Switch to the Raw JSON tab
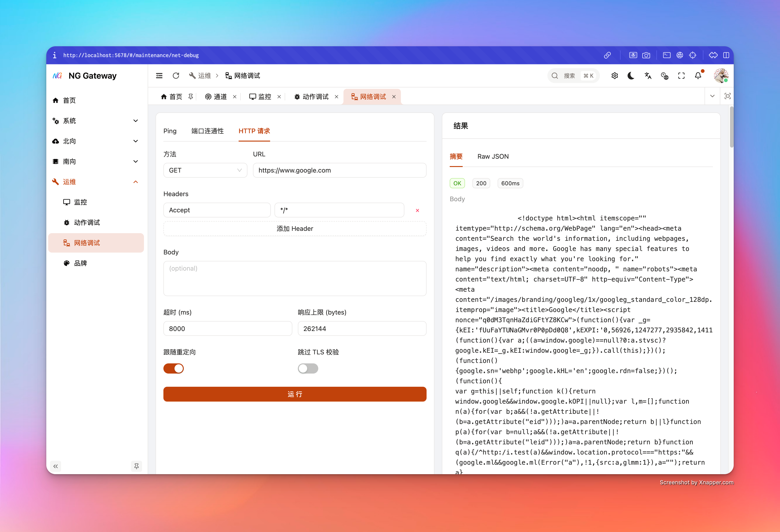780x532 pixels. coord(493,156)
